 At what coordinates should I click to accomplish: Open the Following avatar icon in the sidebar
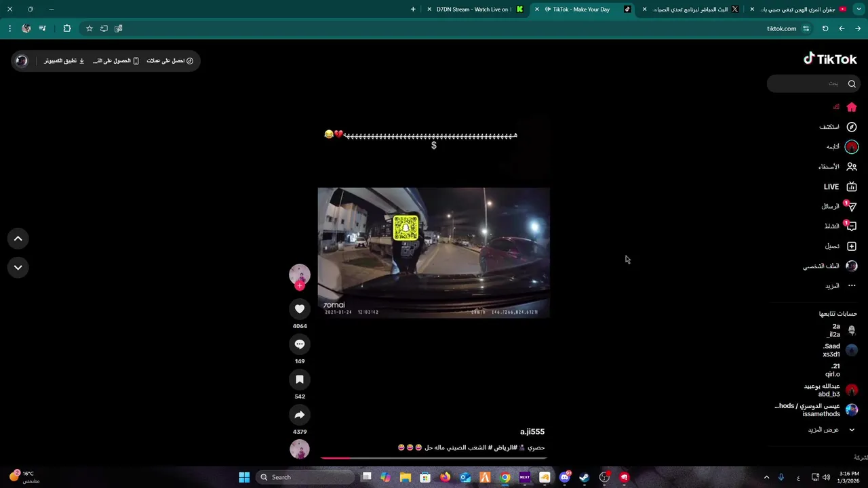tap(852, 146)
